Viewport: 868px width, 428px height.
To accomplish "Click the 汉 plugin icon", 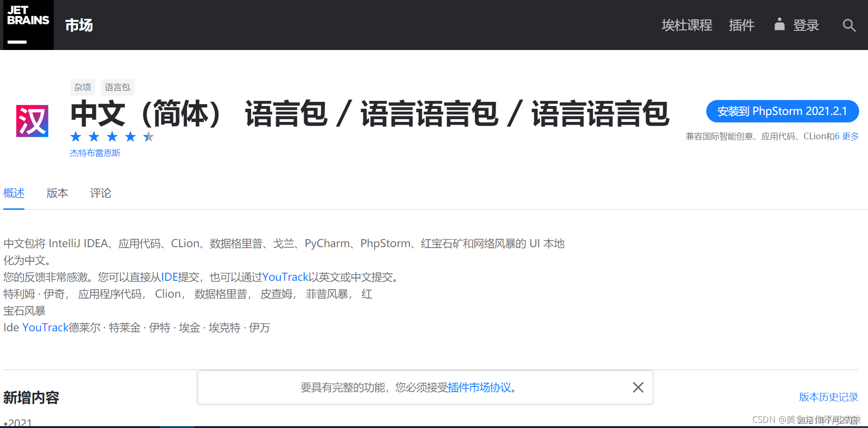I will 32,121.
